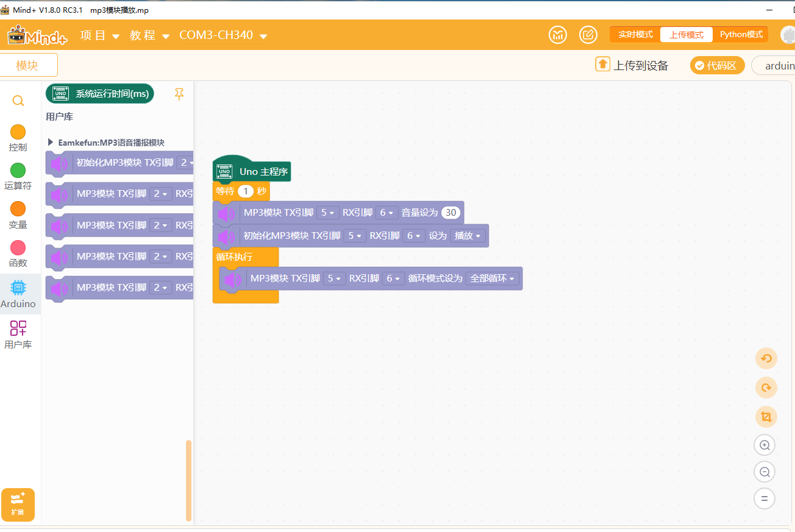Undo the last action on canvas
The image size is (795, 532).
[766, 358]
